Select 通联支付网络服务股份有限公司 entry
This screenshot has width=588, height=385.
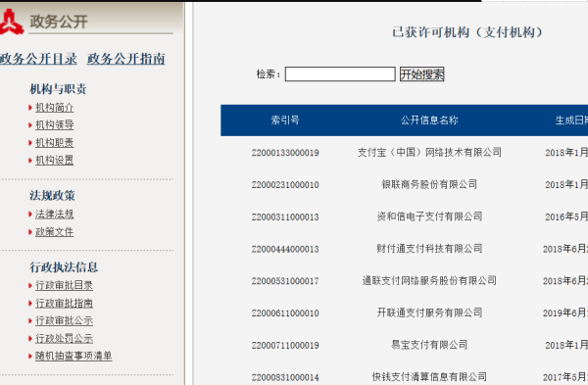coord(429,281)
